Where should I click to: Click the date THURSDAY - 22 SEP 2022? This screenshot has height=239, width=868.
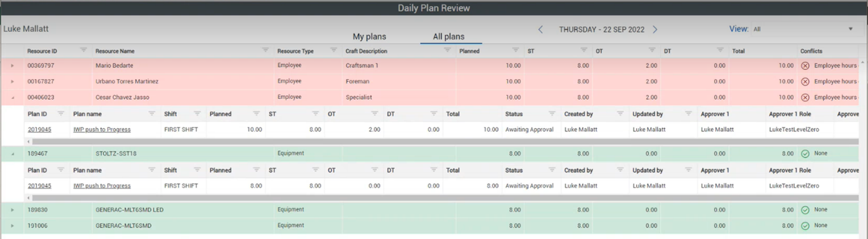601,30
